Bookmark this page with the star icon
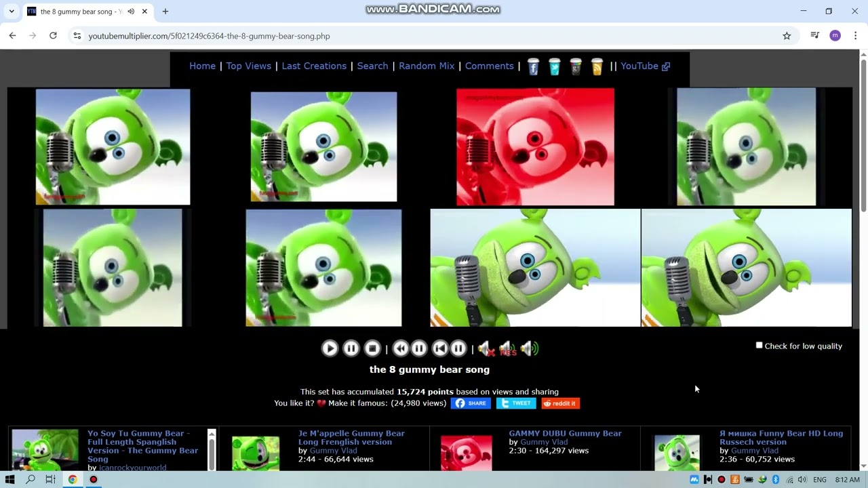Screen dimensions: 868x488 tap(787, 36)
